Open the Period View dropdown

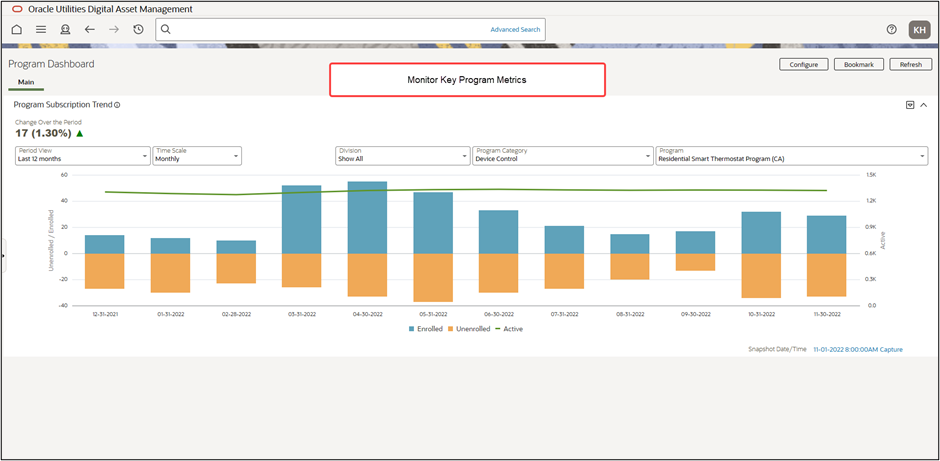click(82, 155)
